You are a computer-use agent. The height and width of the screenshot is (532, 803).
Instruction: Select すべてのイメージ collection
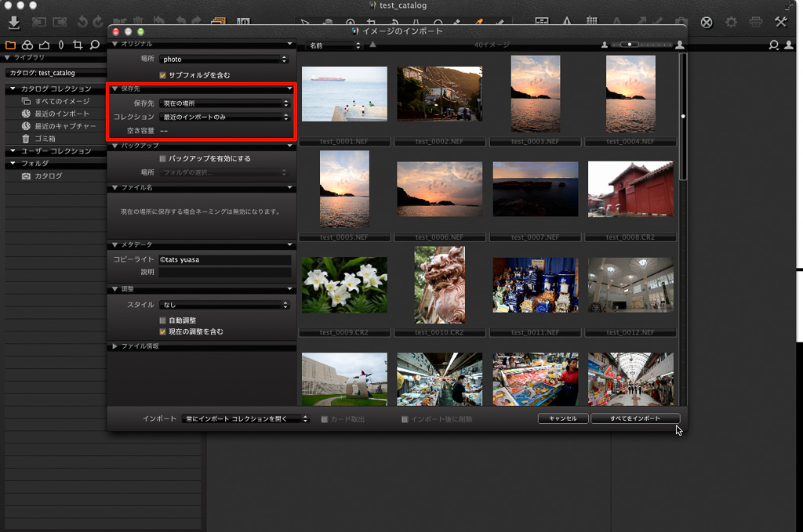(x=61, y=101)
